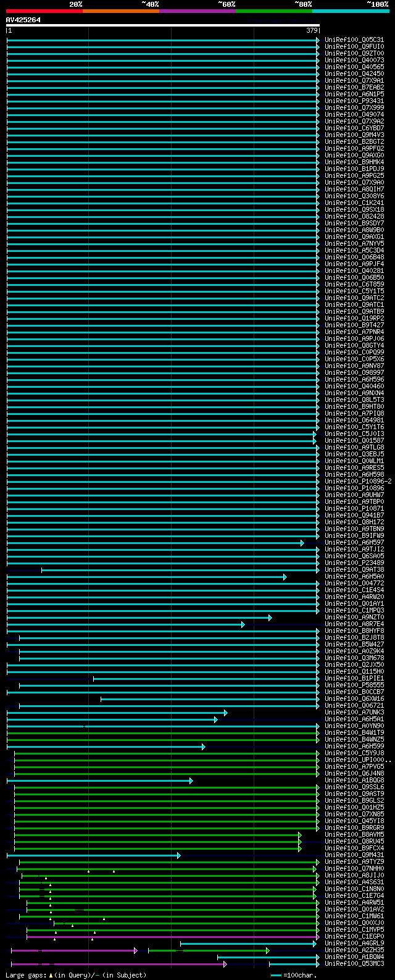Select label UniRef100_A8QIH7

(x=354, y=189)
